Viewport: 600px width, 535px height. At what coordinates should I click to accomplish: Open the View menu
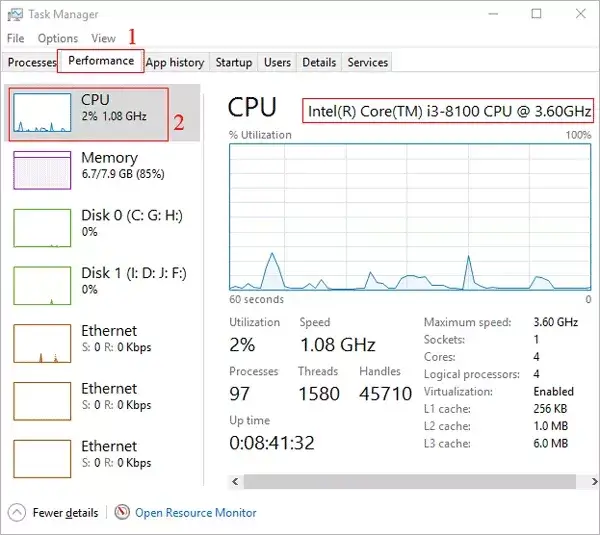click(x=103, y=38)
